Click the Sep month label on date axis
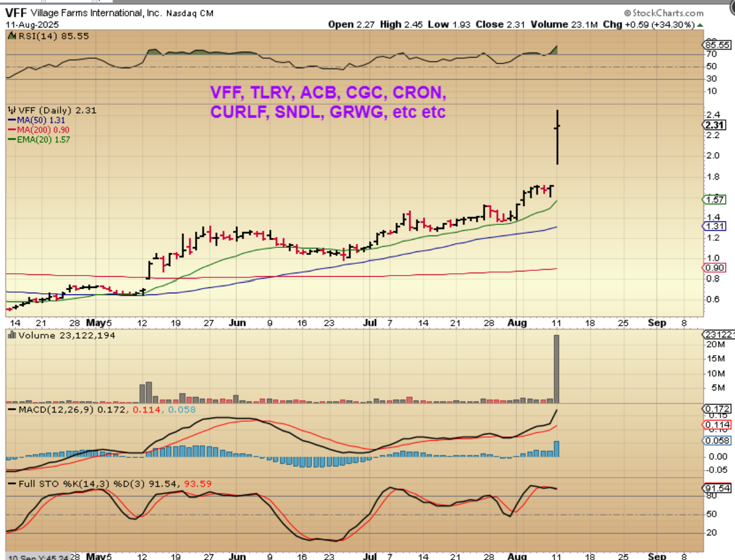The image size is (735, 560). [657, 323]
